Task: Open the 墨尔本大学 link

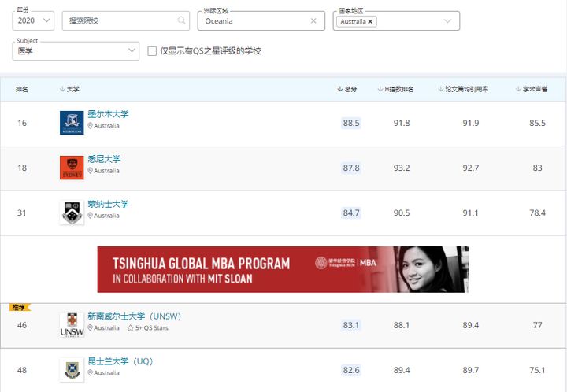Action: tap(108, 114)
